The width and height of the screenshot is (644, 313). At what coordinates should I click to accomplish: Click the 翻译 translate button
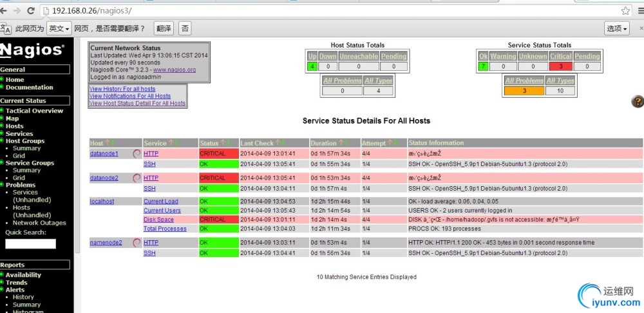coord(164,28)
